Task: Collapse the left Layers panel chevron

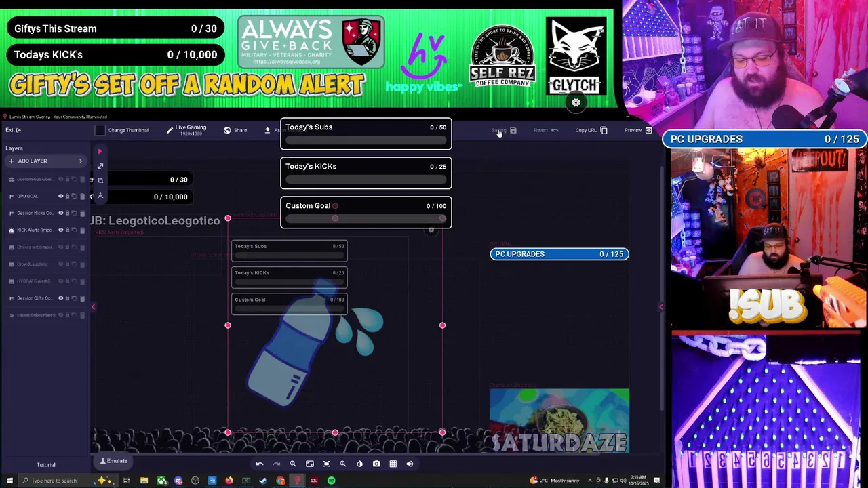Action: 93,307
